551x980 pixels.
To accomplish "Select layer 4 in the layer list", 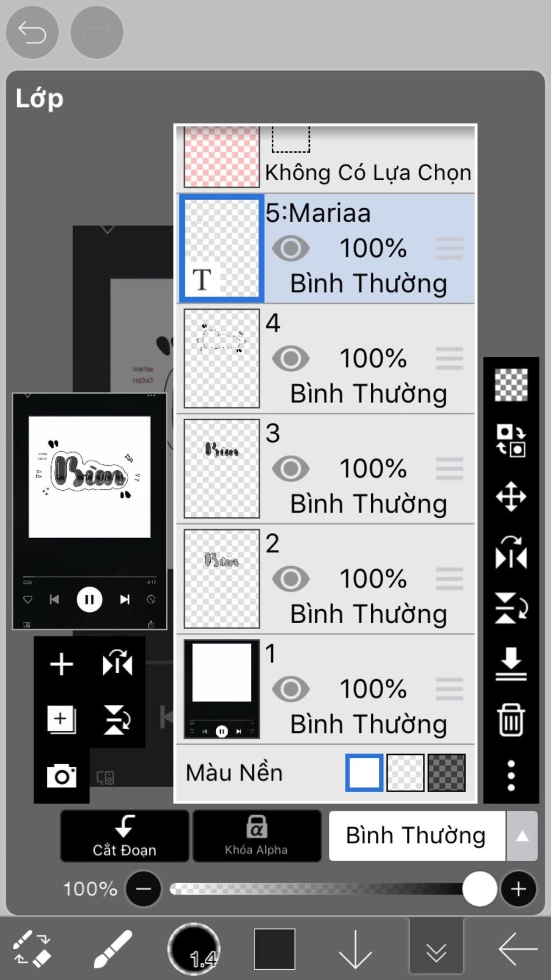I will point(326,358).
